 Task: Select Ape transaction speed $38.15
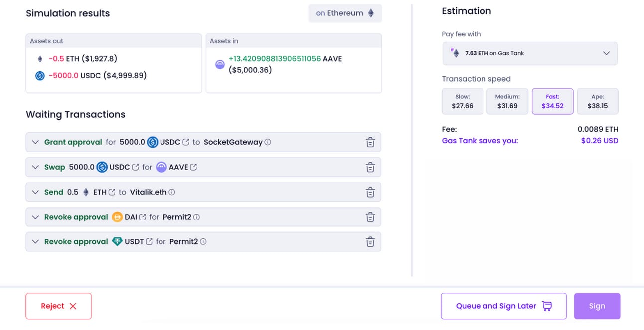(x=598, y=102)
